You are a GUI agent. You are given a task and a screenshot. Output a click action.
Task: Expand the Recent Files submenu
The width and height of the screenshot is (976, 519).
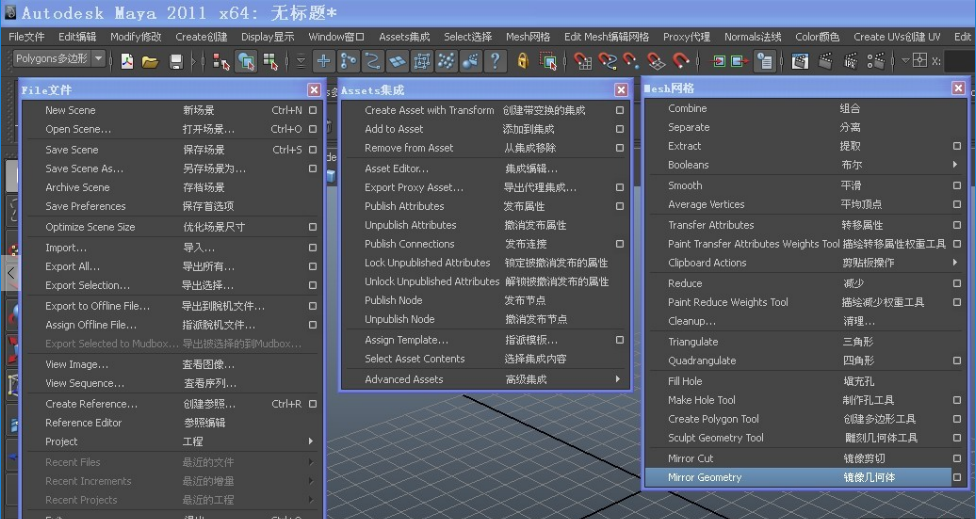pyautogui.click(x=311, y=461)
